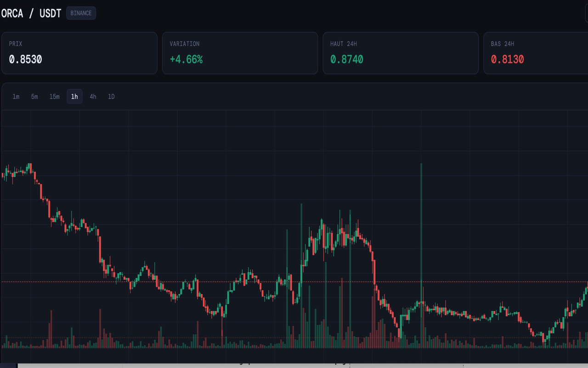This screenshot has height=368, width=588.
Task: Click the HAUT 24H card label
Action: click(344, 44)
